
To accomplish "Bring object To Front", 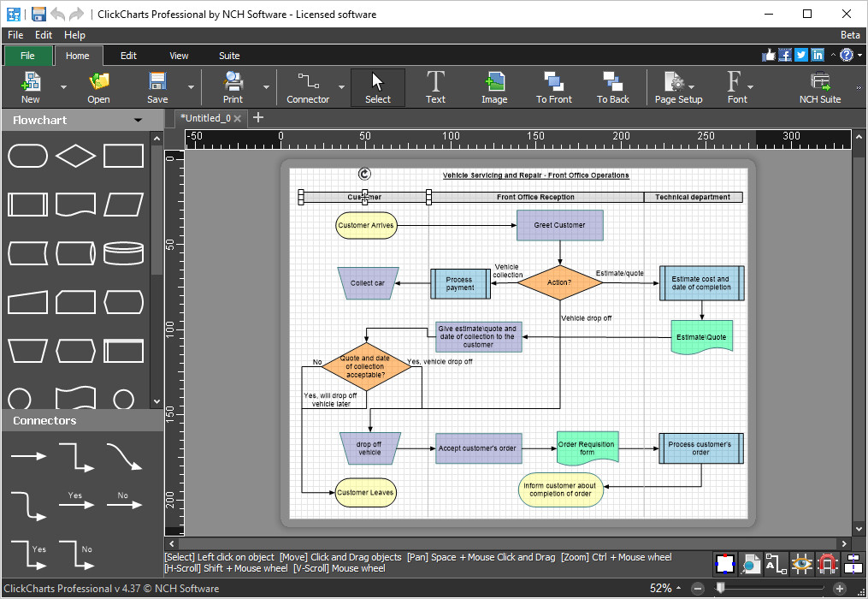I will (x=554, y=87).
